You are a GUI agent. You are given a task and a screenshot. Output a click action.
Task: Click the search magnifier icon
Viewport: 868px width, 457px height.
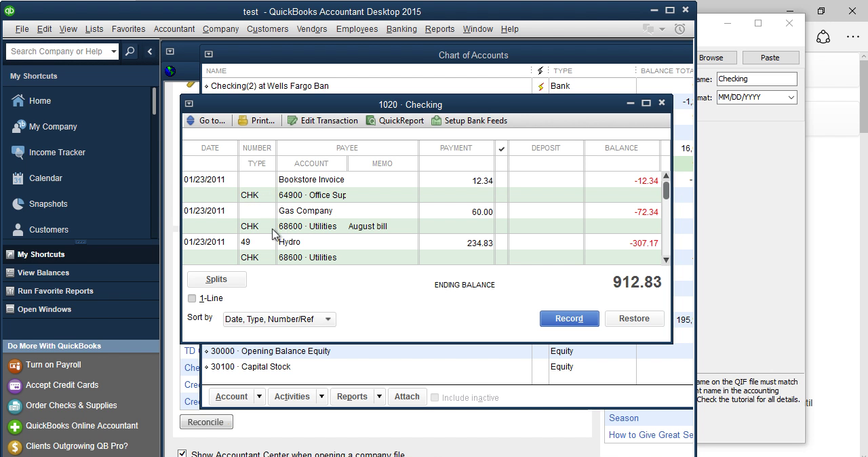130,52
